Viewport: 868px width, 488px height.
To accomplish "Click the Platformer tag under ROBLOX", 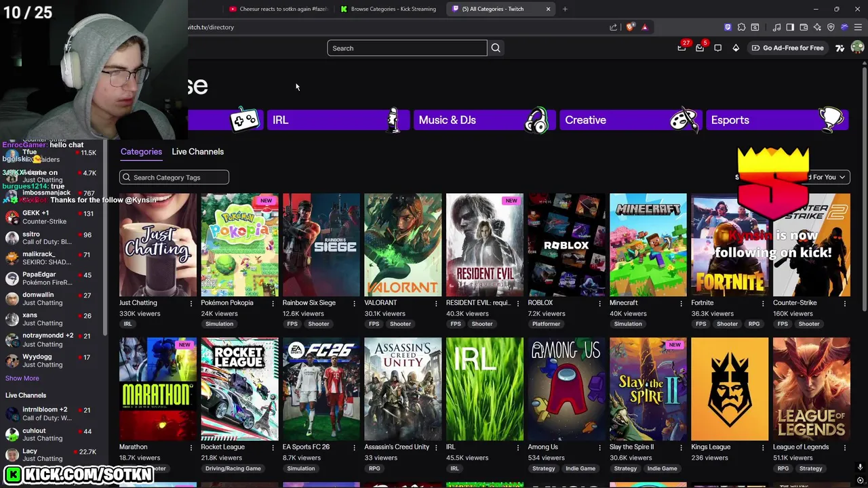I will (x=546, y=324).
